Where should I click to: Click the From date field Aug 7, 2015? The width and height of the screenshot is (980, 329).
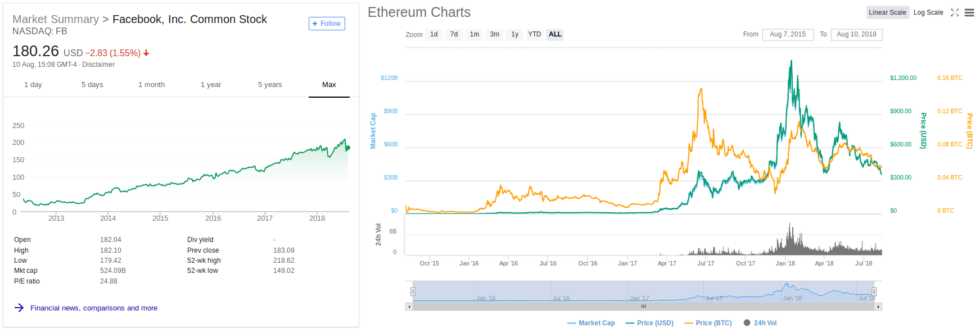[788, 34]
